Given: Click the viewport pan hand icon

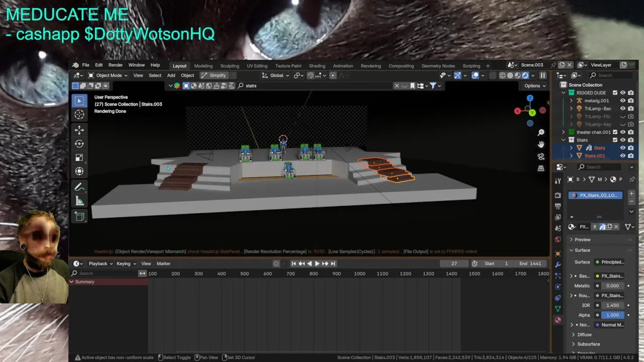Looking at the screenshot, I should tap(541, 144).
